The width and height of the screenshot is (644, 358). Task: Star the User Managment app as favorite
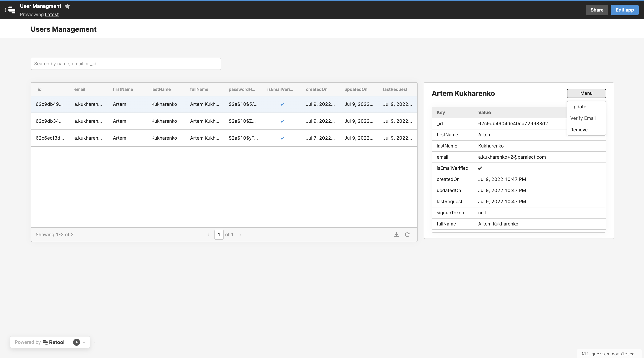(x=67, y=6)
